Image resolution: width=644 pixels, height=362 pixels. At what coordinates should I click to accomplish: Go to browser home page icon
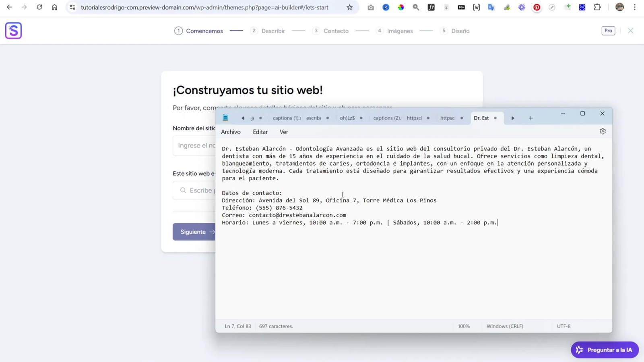[54, 7]
